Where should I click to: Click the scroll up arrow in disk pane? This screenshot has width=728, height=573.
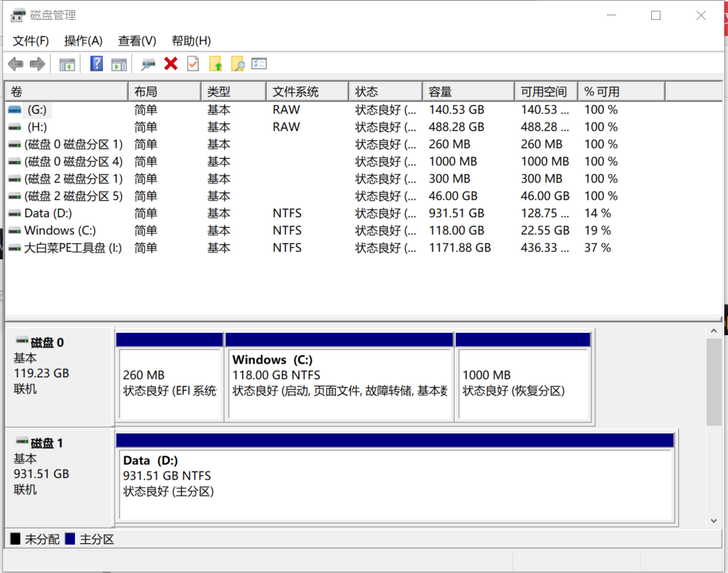[x=713, y=331]
